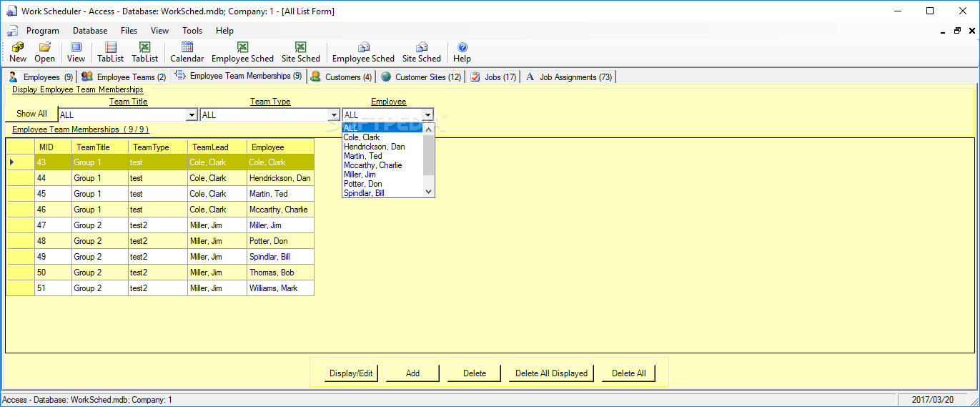Expand the Team Title dropdown
The height and width of the screenshot is (407, 980).
pos(192,115)
